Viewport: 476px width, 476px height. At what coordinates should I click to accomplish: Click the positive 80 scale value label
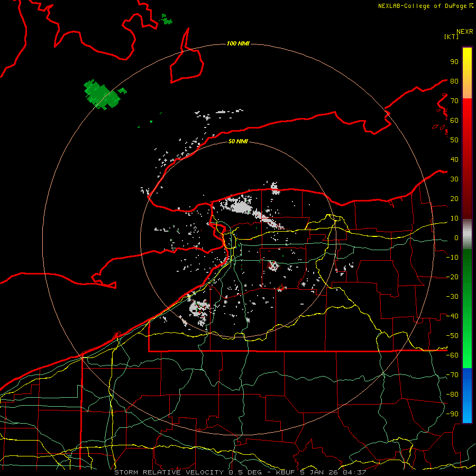click(454, 81)
